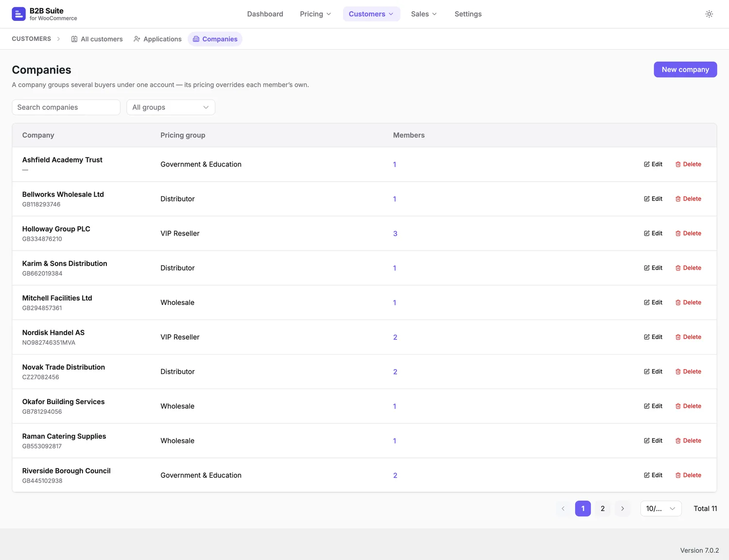Screen dimensions: 729x560
Task: Open the page size selector dropdown
Action: point(660,509)
